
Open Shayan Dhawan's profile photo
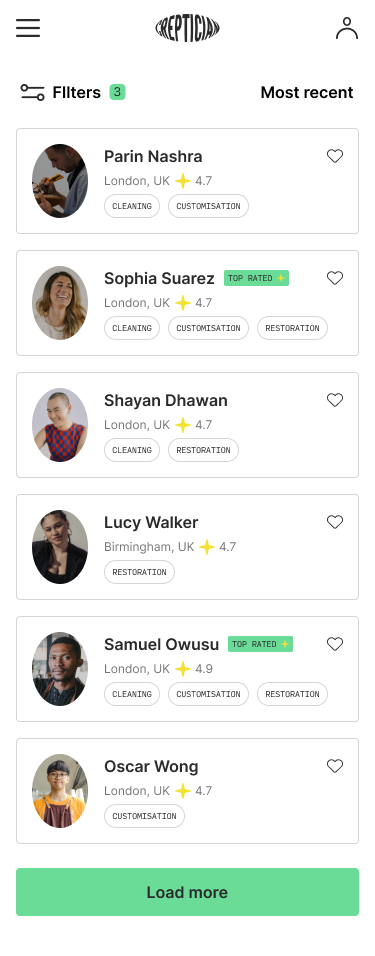60,425
